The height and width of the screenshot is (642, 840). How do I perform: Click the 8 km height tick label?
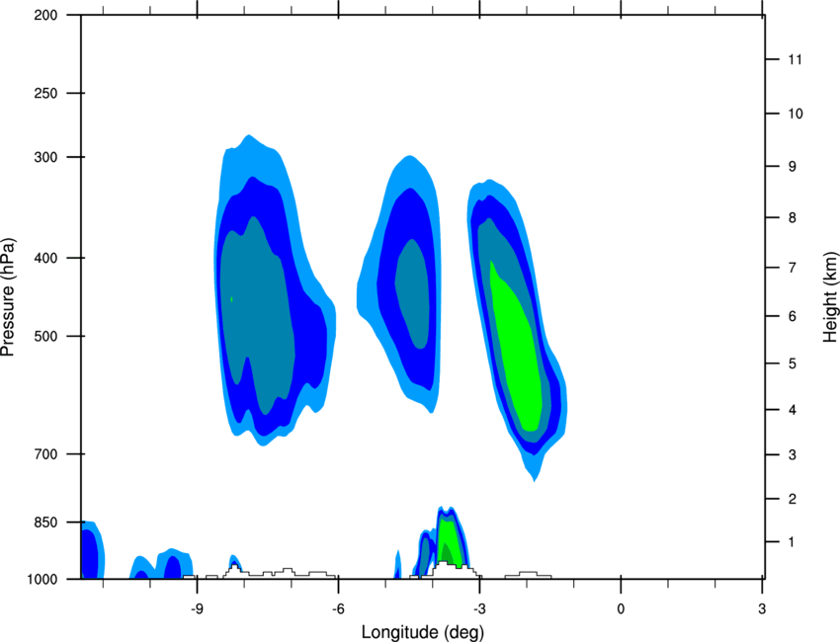(793, 217)
